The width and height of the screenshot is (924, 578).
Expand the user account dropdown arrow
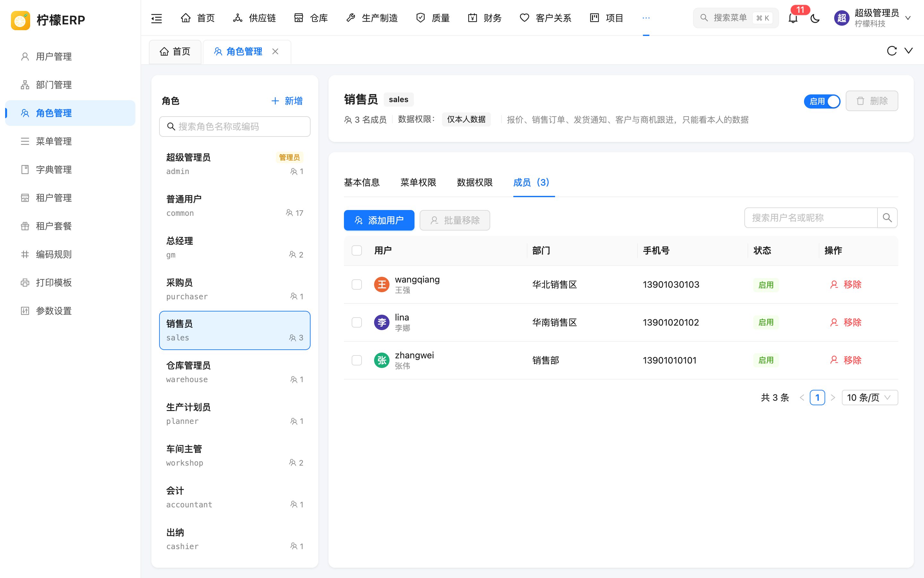click(x=908, y=18)
